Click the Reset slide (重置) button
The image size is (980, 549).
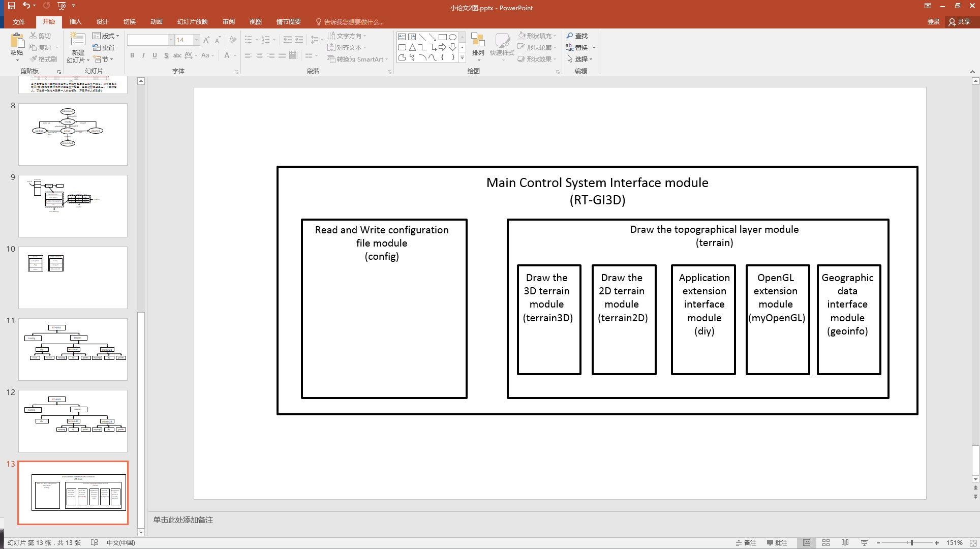click(x=104, y=47)
